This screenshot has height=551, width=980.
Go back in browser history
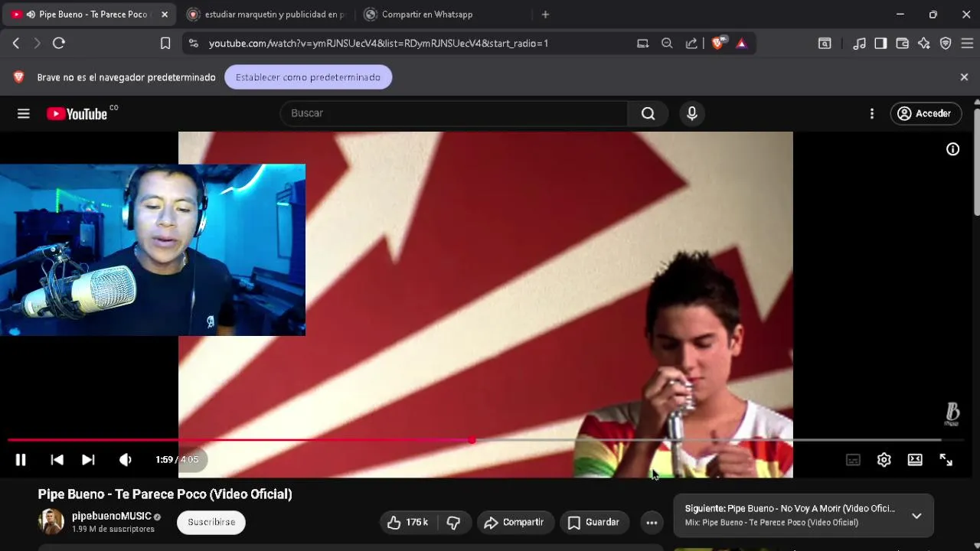point(16,44)
